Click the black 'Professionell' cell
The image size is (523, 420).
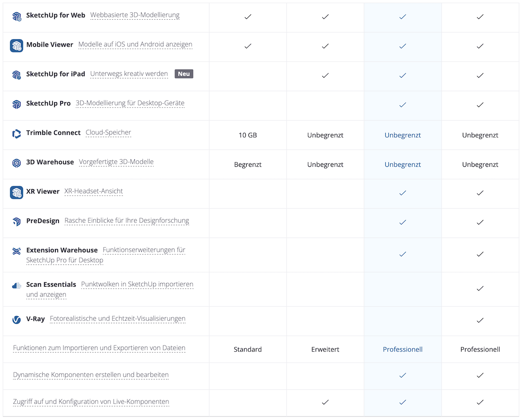pyautogui.click(x=480, y=349)
